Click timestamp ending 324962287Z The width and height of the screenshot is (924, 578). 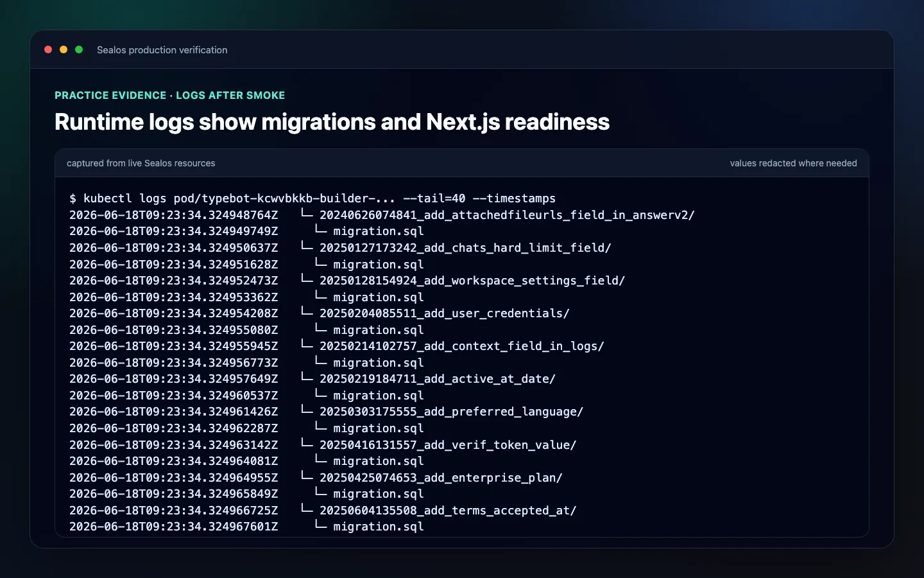(174, 428)
